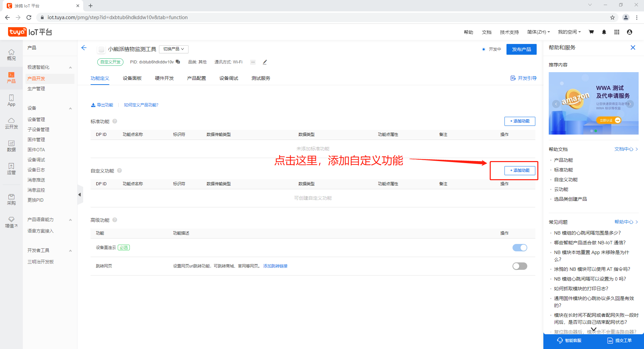
Task: Click the blue back arrow beside product name
Action: click(84, 48)
